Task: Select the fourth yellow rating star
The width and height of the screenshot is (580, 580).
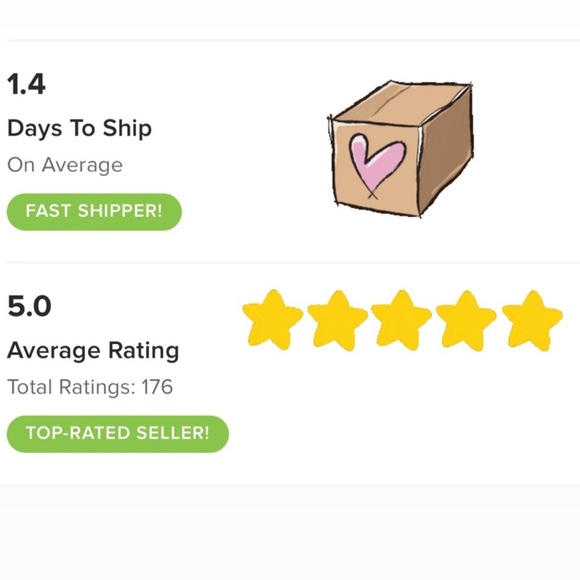Action: click(466, 320)
